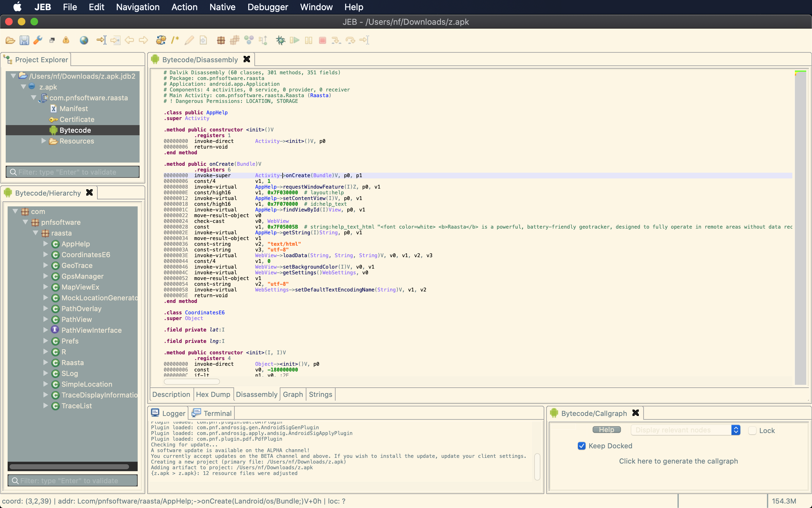This screenshot has width=812, height=508.
Task: Switch to the Hex Dump tab
Action: 213,394
